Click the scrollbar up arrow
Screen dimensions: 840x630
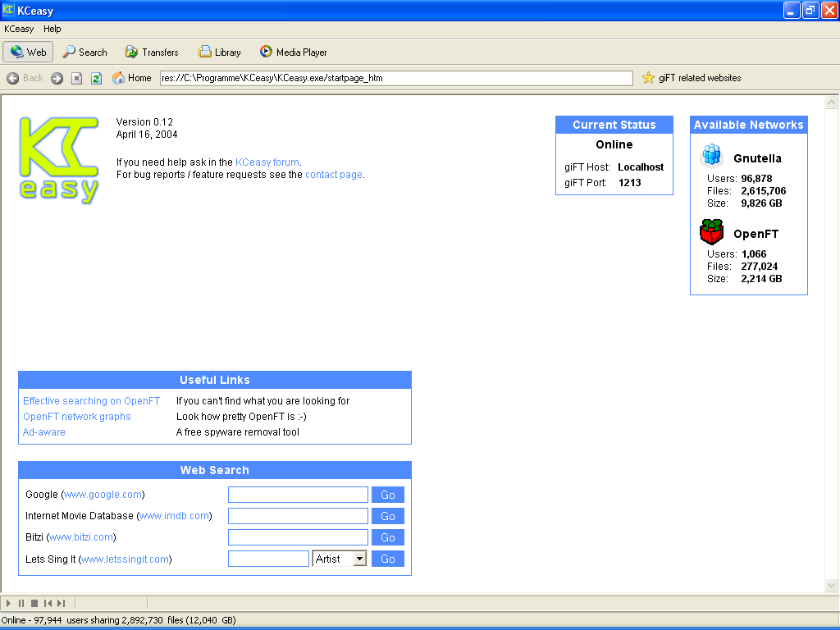(x=832, y=102)
